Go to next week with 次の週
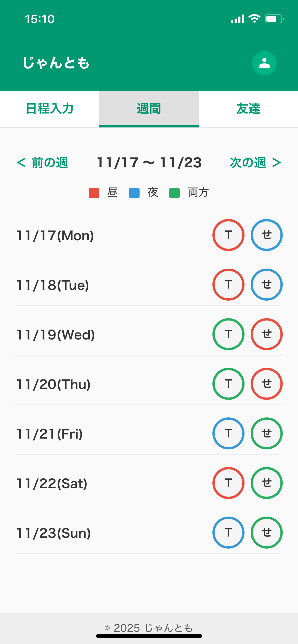Image resolution: width=298 pixels, height=644 pixels. click(x=255, y=163)
